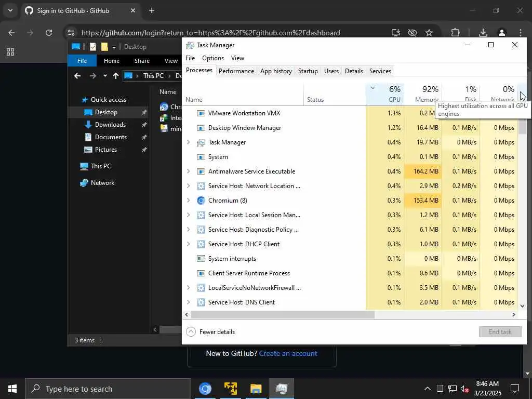Switch to the Performance tab
532x399 pixels.
pos(236,71)
